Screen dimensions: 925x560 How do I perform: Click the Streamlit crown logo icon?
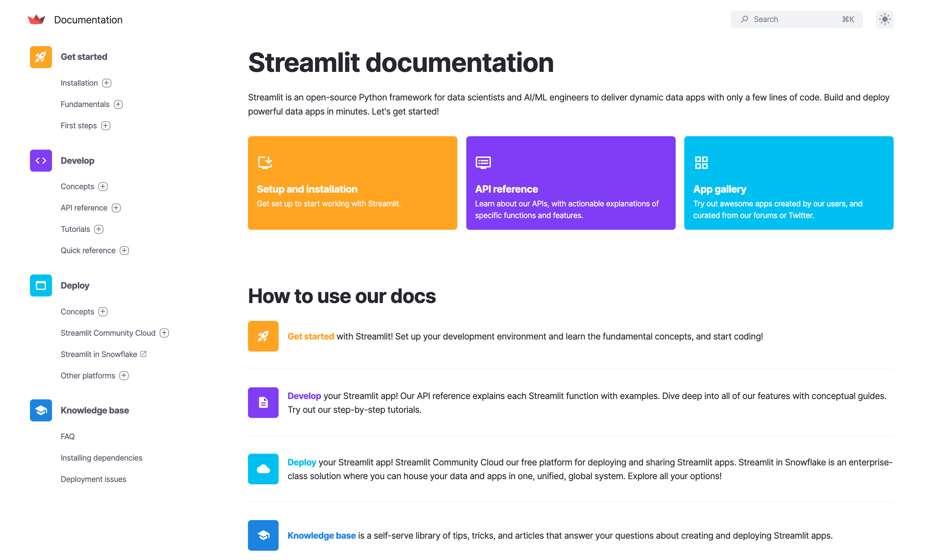click(x=36, y=19)
